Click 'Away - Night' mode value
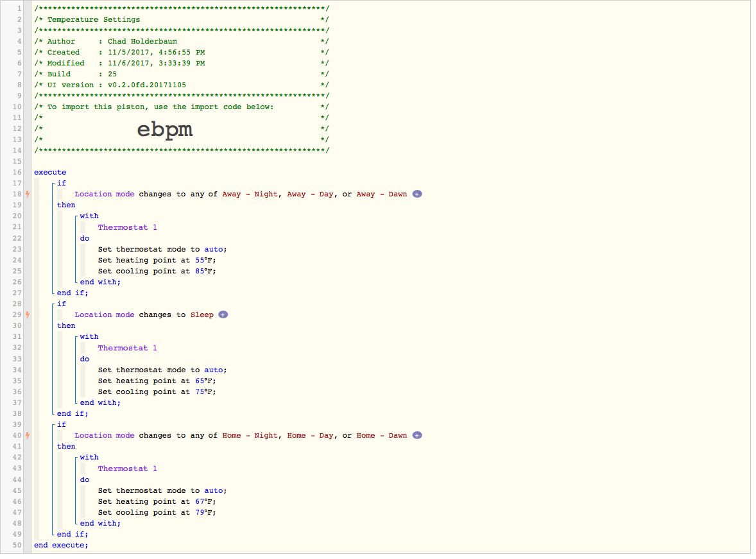 250,194
